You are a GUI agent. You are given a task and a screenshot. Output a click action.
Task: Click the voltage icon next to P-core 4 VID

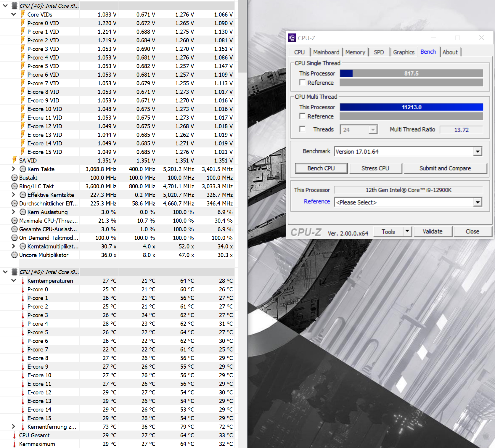click(x=22, y=57)
